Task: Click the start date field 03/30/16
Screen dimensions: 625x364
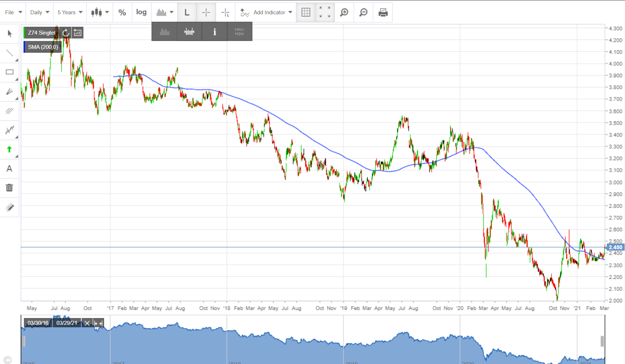Action: point(38,323)
